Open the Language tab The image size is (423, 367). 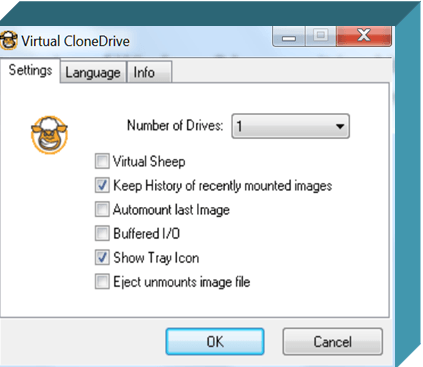93,72
